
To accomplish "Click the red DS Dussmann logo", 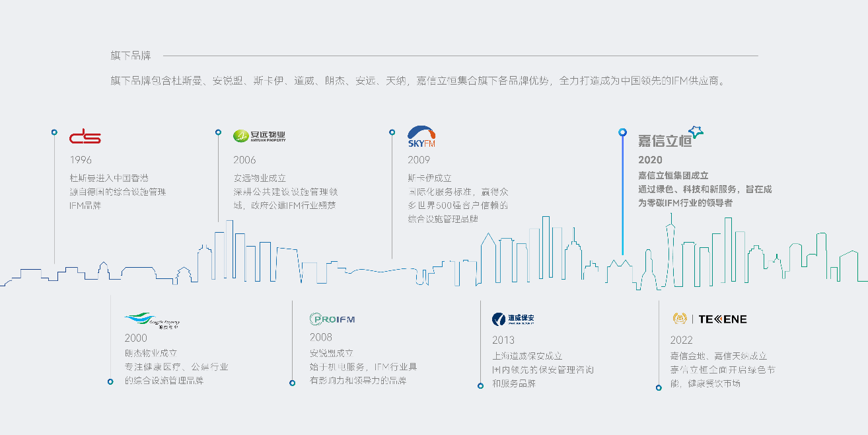I will click(85, 137).
